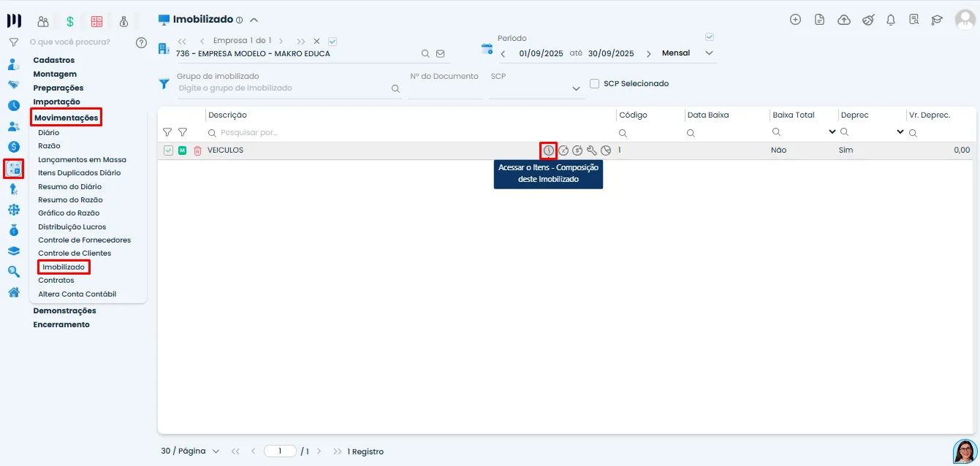Screen dimensions: 980x466
Task: Toggle the checkbox above the Mensal selector
Action: (x=708, y=37)
